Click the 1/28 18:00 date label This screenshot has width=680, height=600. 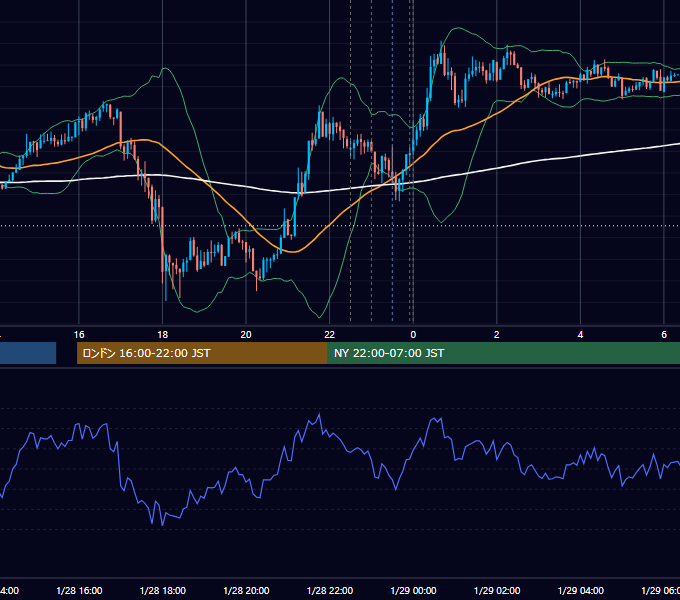tap(163, 591)
